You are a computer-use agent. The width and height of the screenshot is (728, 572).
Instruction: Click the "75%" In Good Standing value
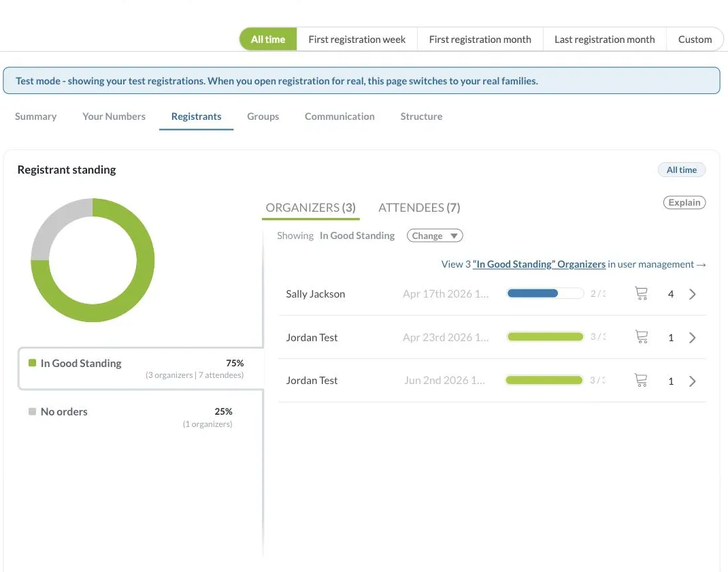[x=235, y=363]
